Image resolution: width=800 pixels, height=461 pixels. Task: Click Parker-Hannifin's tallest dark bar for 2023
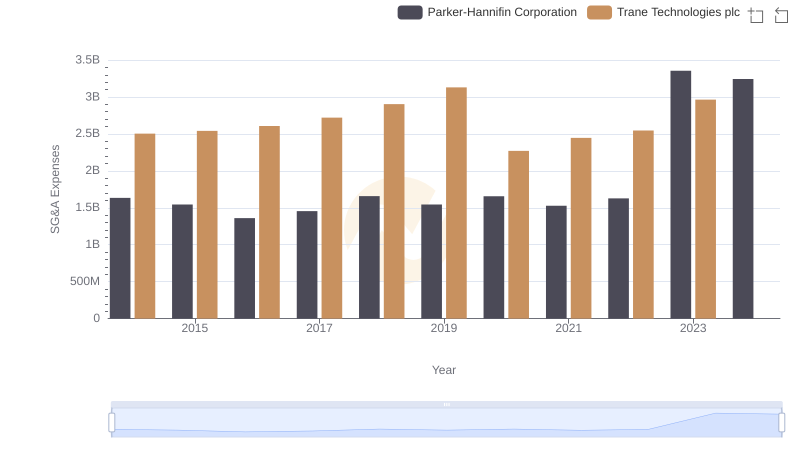681,195
